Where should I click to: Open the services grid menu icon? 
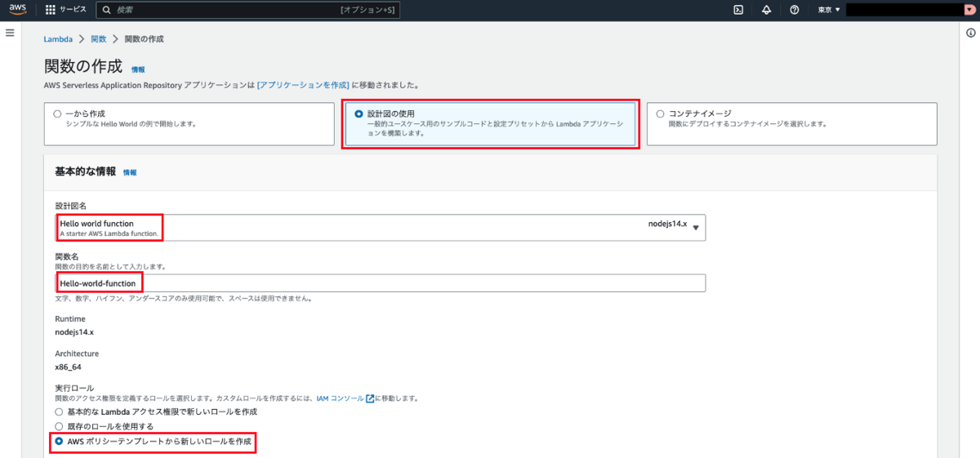coord(51,10)
